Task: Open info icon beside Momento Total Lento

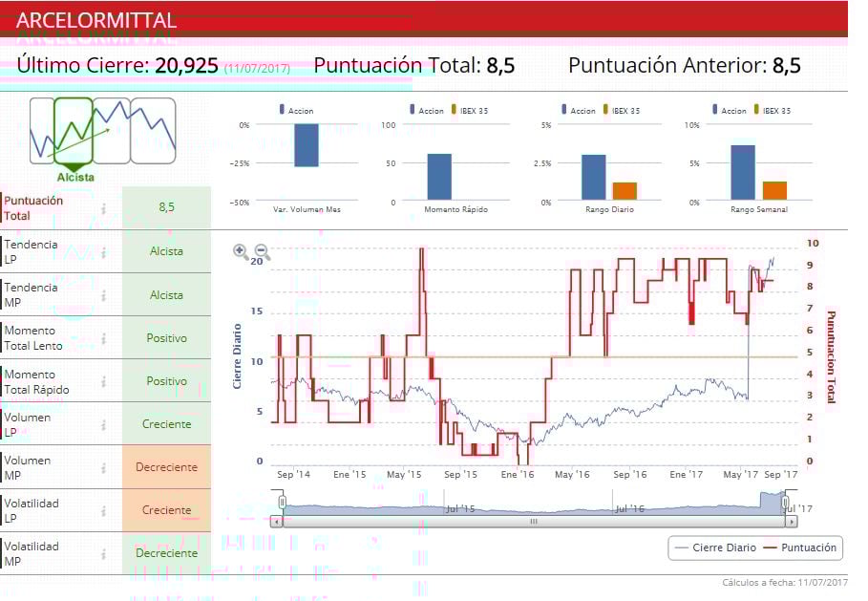Action: [x=103, y=338]
